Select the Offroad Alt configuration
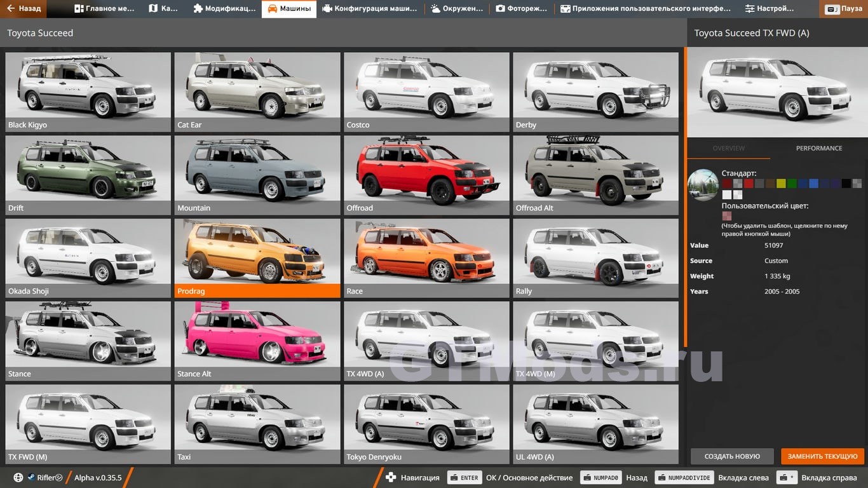Screen dimensions: 868x488 click(595, 175)
